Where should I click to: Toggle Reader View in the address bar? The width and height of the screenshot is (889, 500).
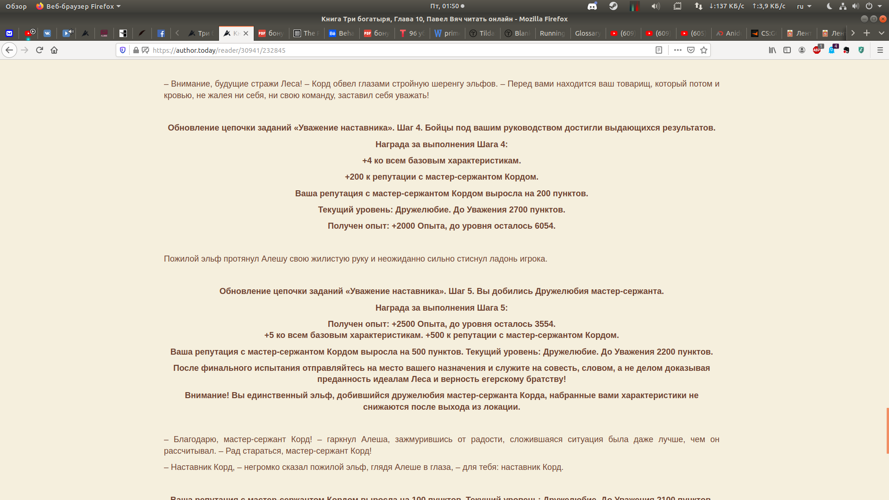[659, 50]
